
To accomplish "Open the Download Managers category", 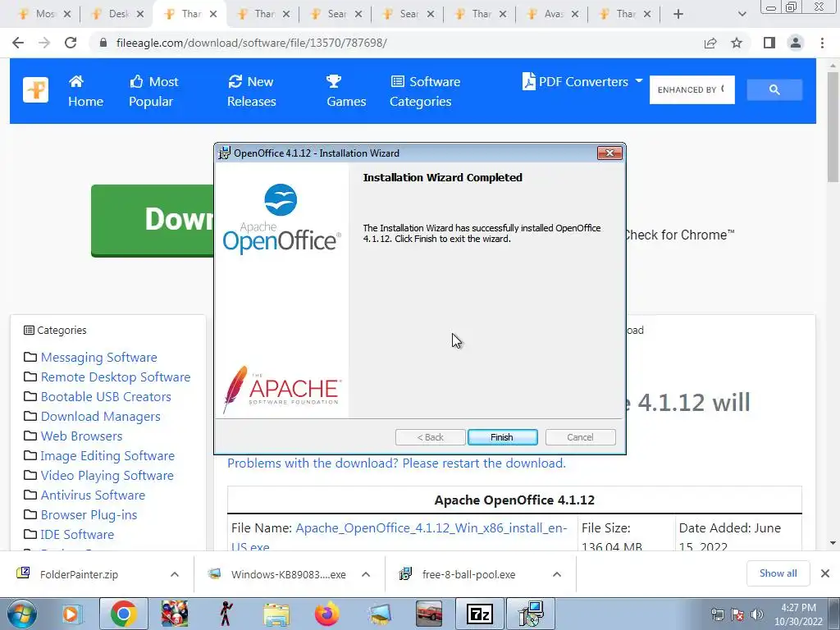I will click(x=101, y=417).
